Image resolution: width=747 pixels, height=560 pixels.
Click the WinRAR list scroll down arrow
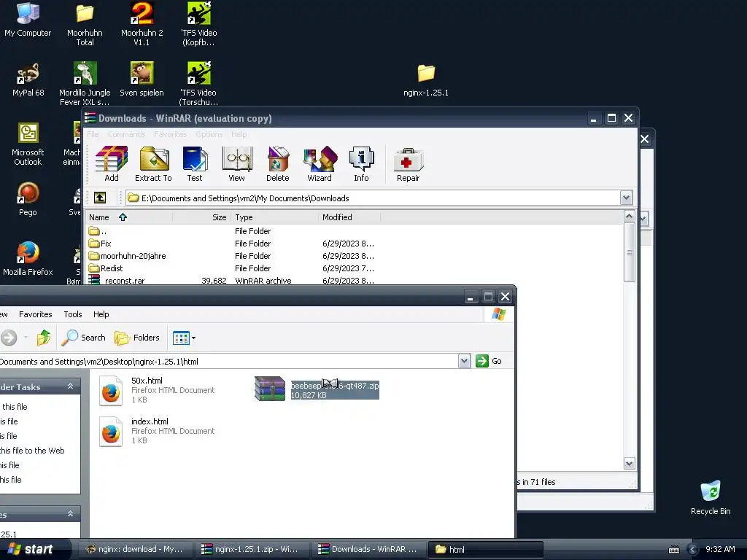pyautogui.click(x=630, y=463)
